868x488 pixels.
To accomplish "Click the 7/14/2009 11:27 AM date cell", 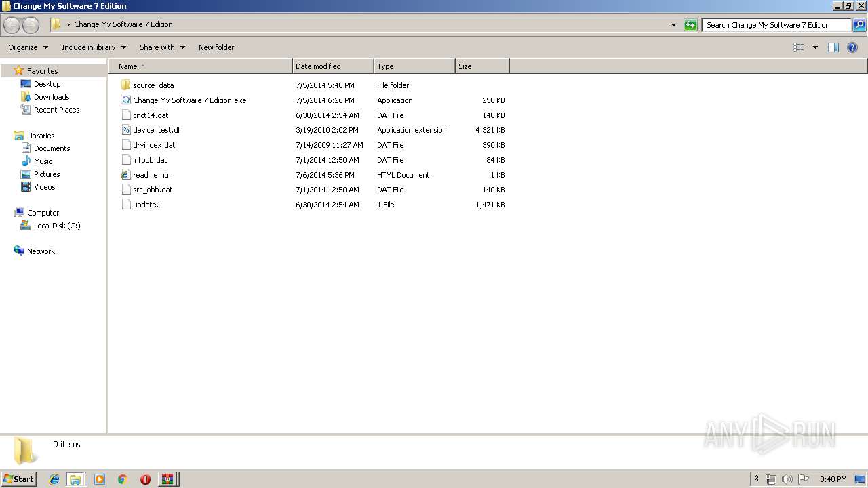I will (330, 145).
